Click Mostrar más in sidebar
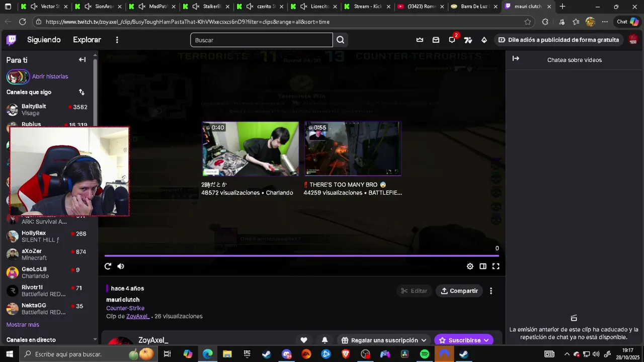 (23, 325)
